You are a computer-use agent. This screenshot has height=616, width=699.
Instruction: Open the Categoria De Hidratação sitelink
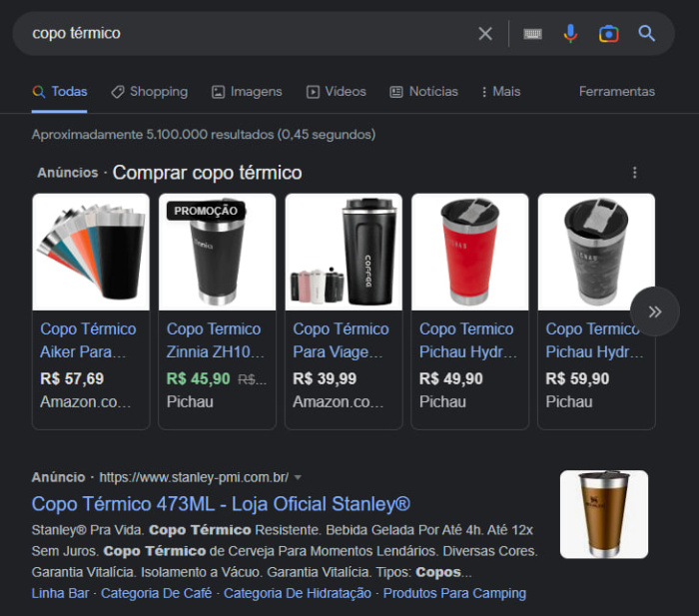pyautogui.click(x=298, y=593)
